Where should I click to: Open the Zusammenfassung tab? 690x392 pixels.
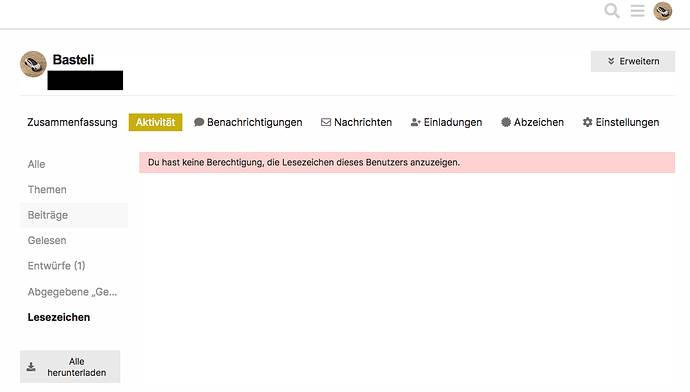click(72, 122)
